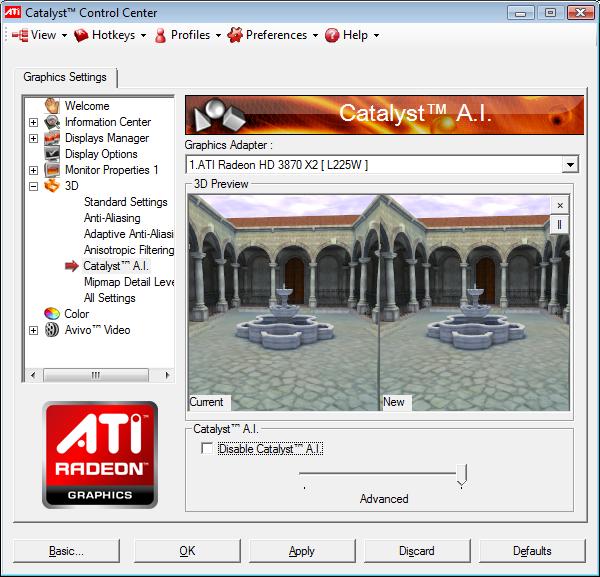This screenshot has height=577, width=600.
Task: Select Catalyst A.I. tree item
Action: click(116, 266)
